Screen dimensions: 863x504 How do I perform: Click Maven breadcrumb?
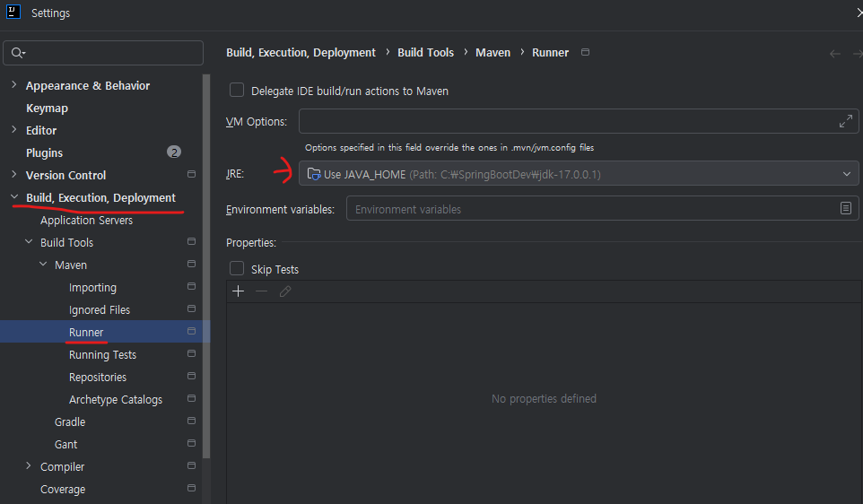[493, 53]
